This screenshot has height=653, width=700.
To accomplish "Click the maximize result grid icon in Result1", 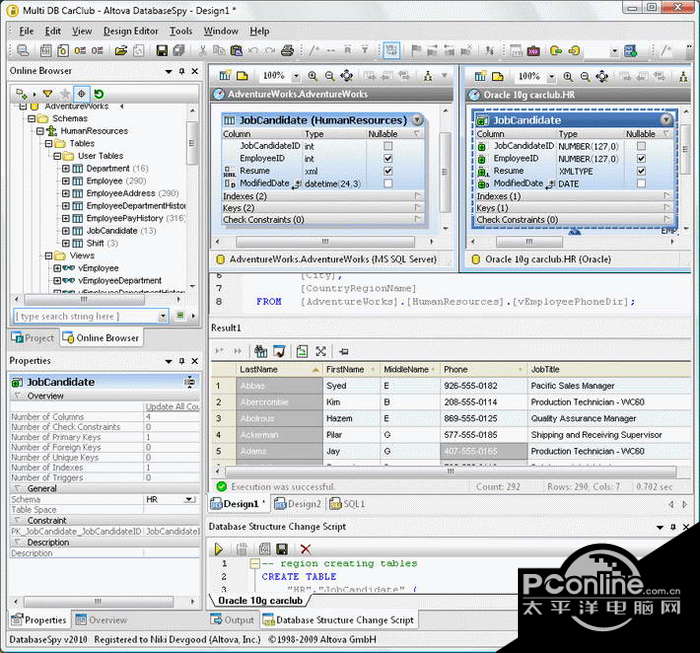I will point(321,351).
